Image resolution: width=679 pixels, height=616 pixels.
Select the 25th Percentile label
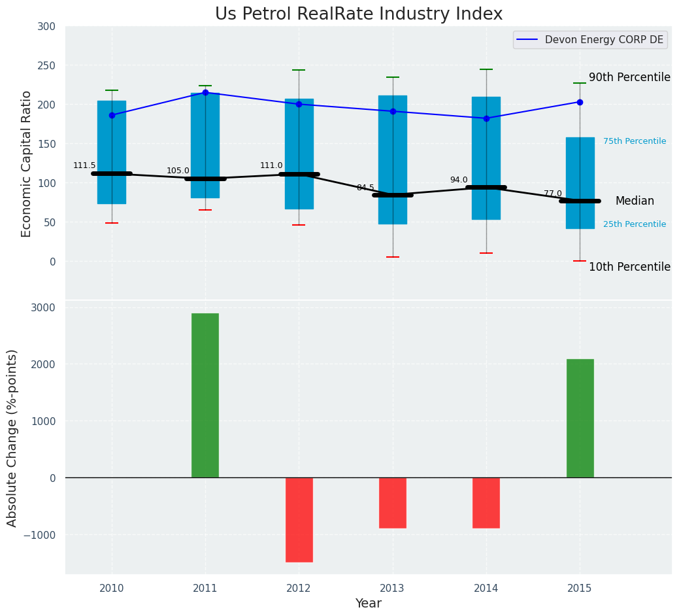click(635, 224)
